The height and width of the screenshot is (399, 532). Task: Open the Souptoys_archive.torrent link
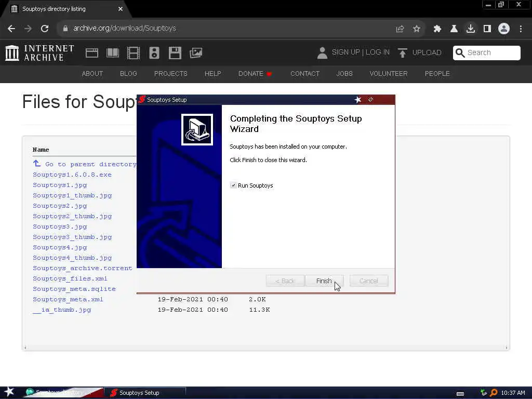[x=83, y=268]
